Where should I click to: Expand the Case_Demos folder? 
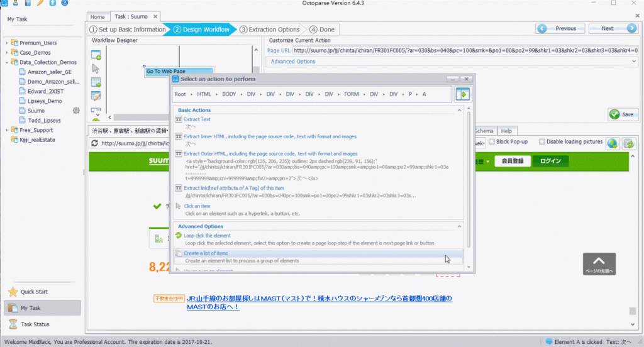(x=6, y=53)
